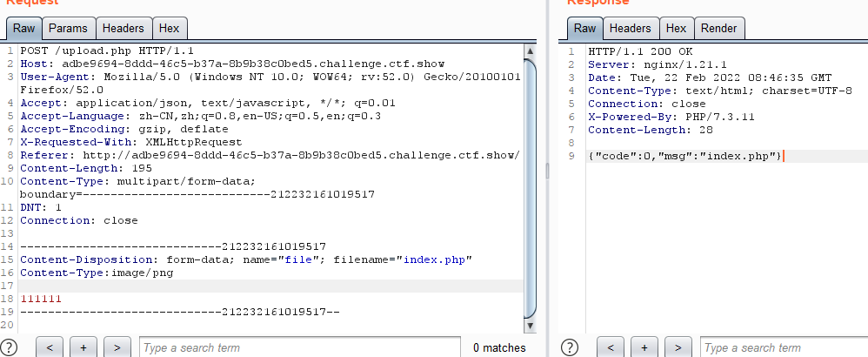This screenshot has width=868, height=357.
Task: Click the boundary value line in request
Action: coord(197,194)
